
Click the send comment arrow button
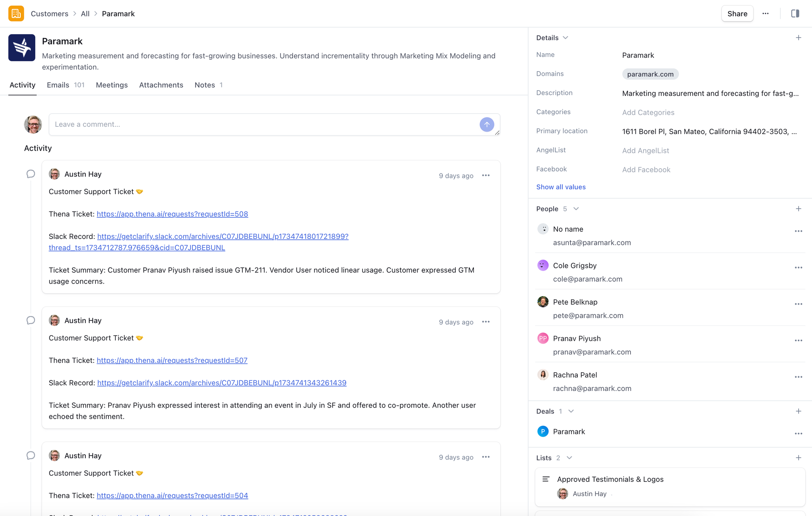tap(486, 124)
